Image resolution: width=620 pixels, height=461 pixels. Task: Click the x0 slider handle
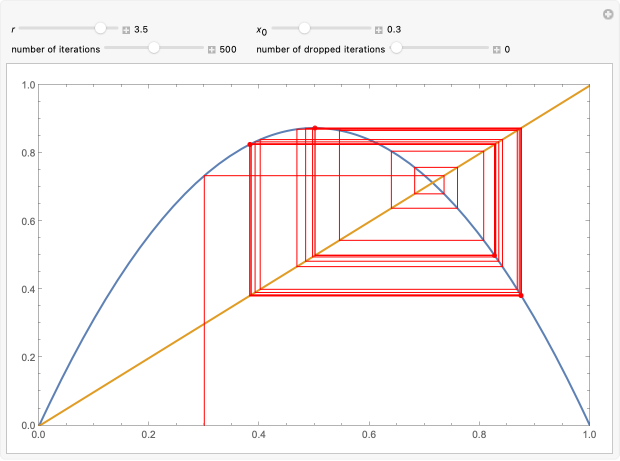(x=304, y=29)
